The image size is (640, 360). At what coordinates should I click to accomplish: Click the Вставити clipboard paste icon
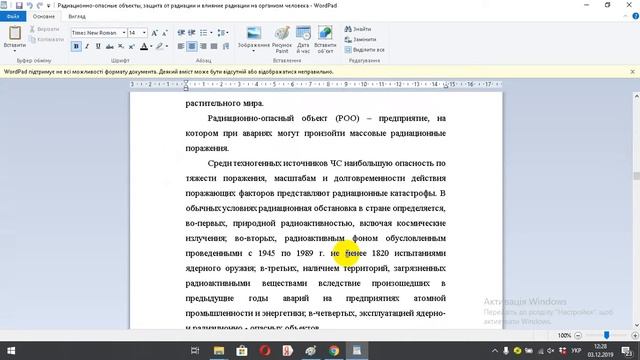(15, 33)
